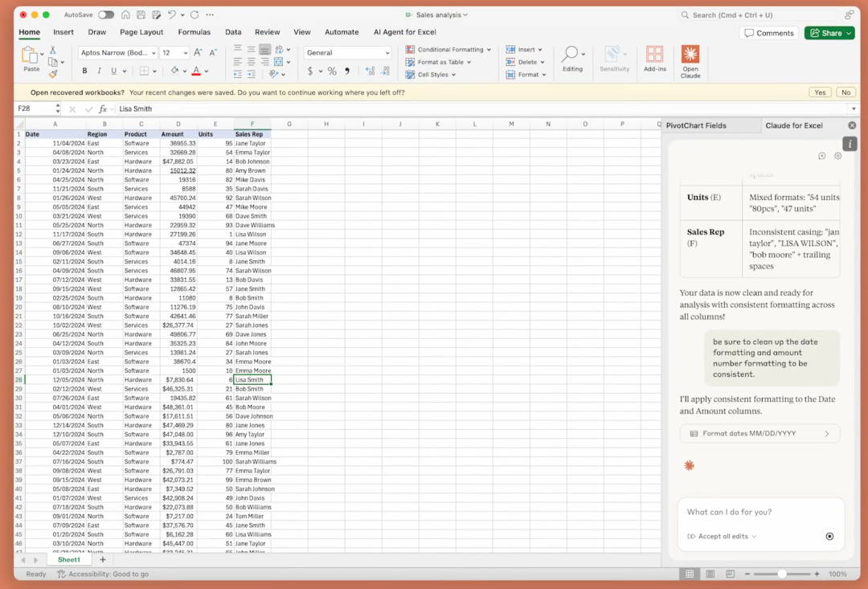Select the Format Painter tool
868x589 pixels.
[x=53, y=73]
